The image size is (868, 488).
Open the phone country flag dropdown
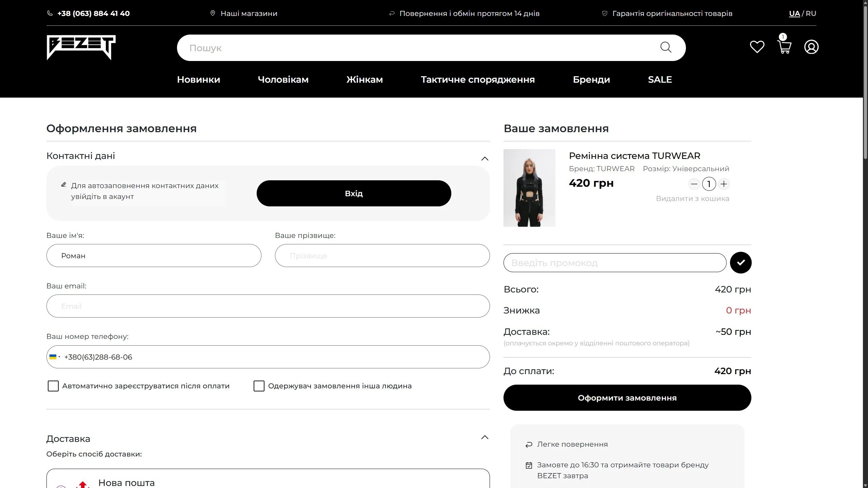point(55,357)
